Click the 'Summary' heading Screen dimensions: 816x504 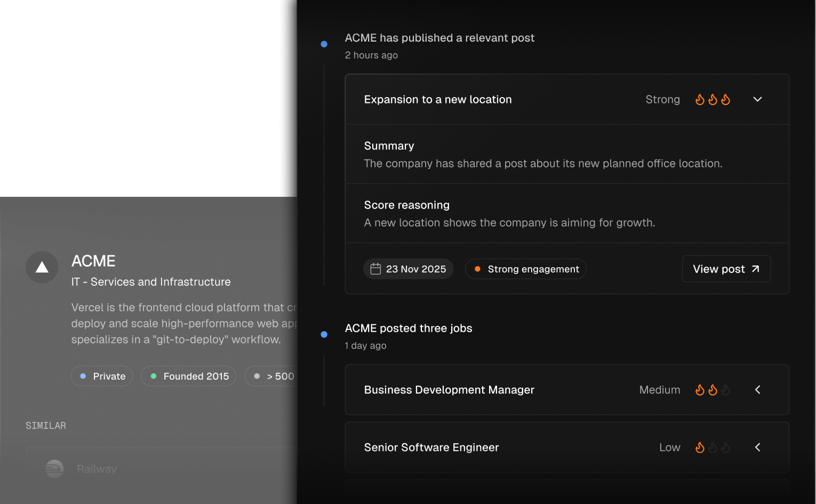tap(389, 146)
